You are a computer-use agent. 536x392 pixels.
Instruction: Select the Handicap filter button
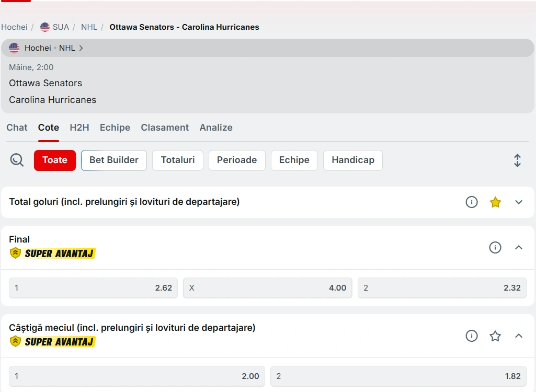click(x=353, y=160)
